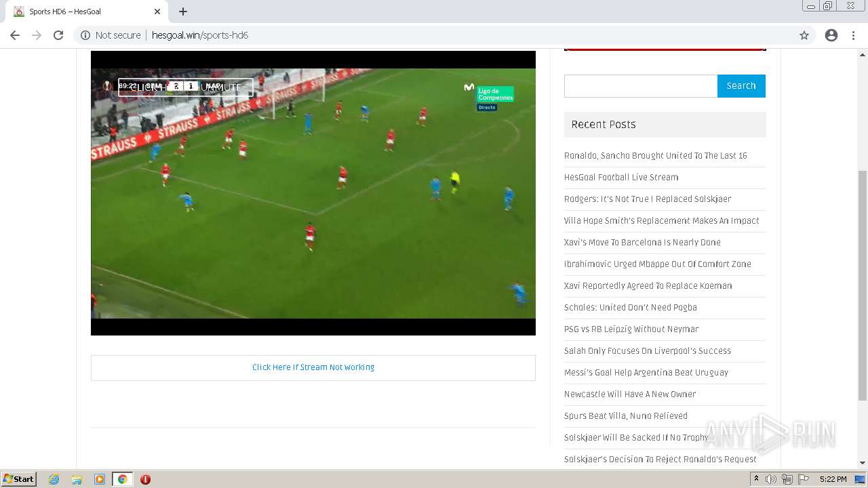Open Scholes: United Don't Need Pogba post

tap(631, 307)
